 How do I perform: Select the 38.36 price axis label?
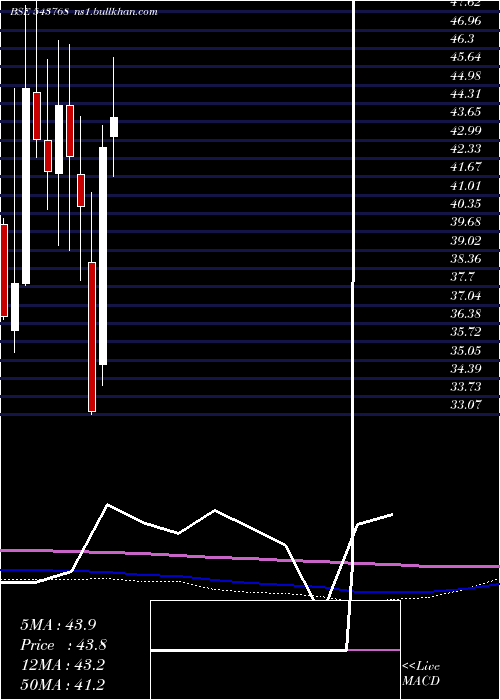pyautogui.click(x=466, y=258)
